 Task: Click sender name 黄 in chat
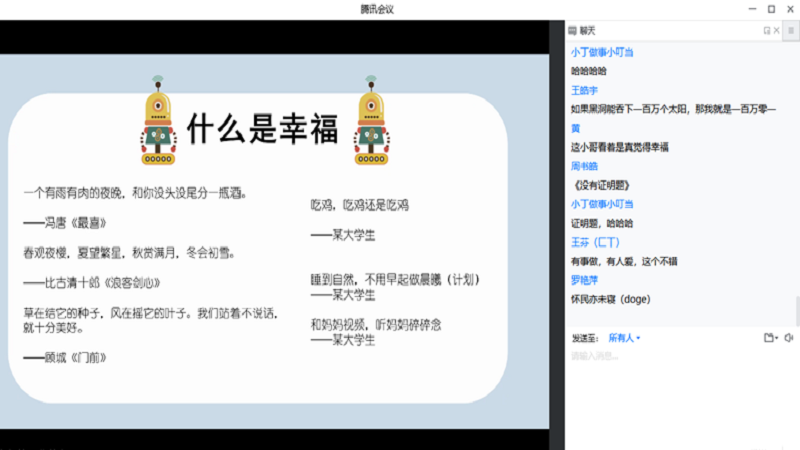(576, 128)
